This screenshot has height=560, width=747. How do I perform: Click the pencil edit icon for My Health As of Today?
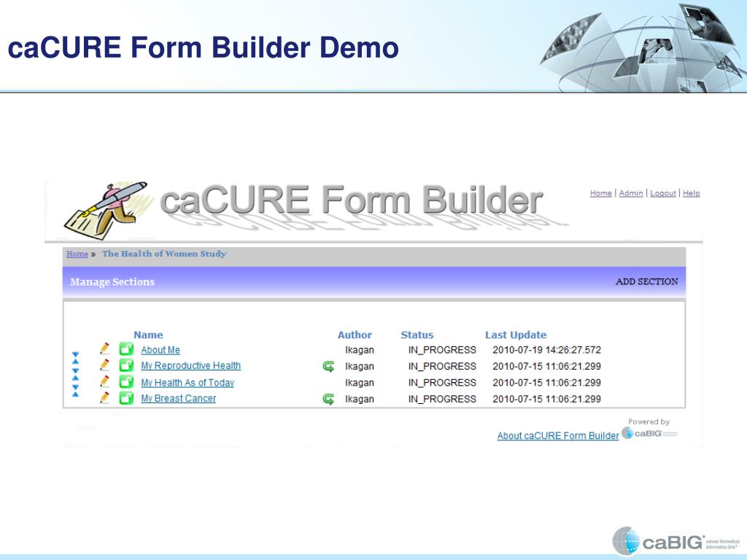click(104, 381)
